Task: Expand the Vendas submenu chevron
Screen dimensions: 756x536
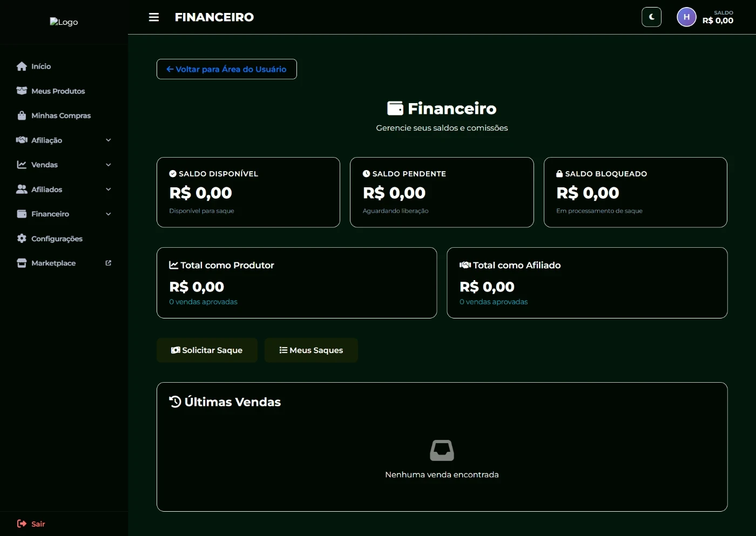Action: [109, 165]
